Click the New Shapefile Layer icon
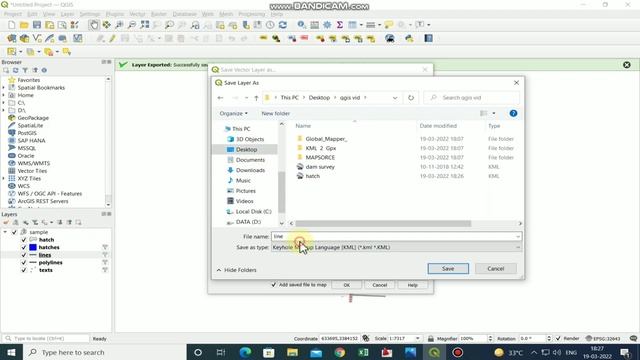The image size is (640, 360). [x=37, y=38]
